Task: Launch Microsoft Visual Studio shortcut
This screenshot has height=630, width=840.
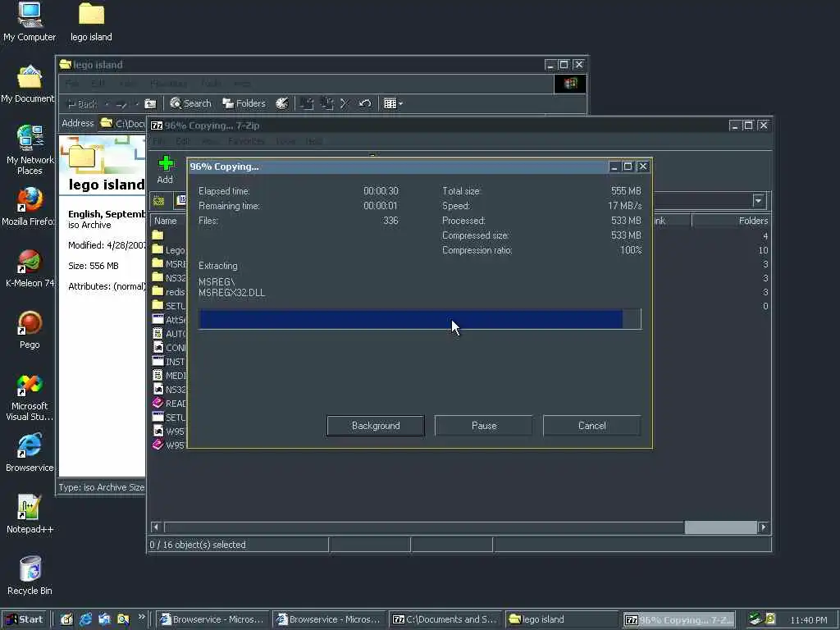Action: coord(30,398)
